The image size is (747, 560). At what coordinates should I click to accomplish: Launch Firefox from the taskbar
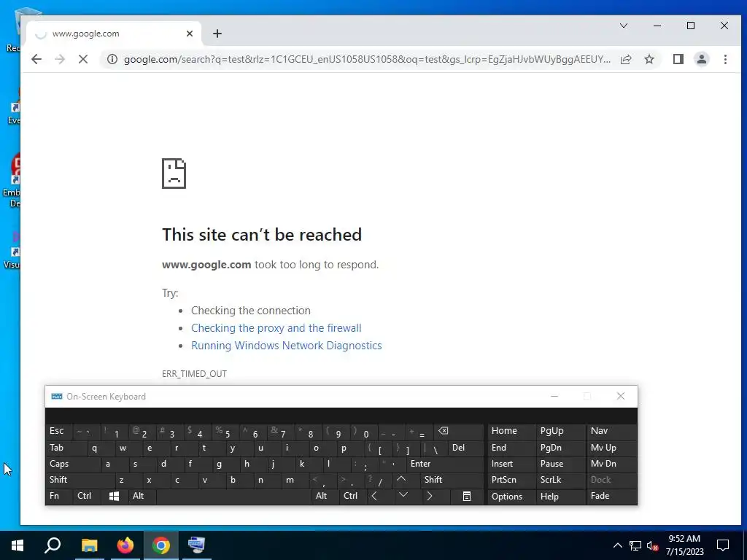click(125, 545)
